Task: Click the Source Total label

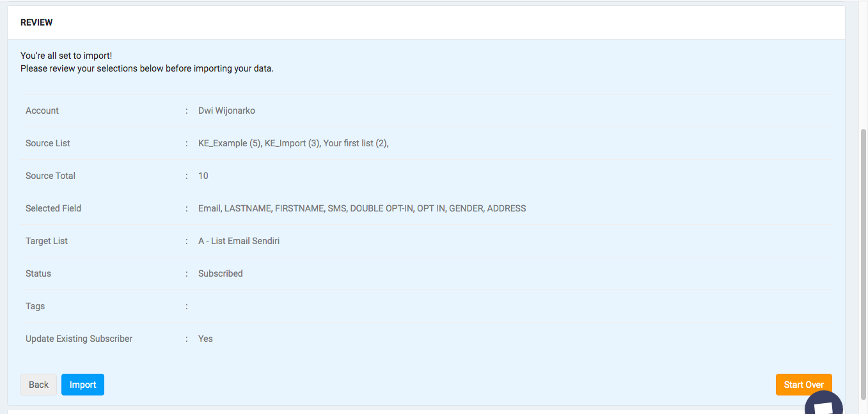Action: tap(51, 176)
